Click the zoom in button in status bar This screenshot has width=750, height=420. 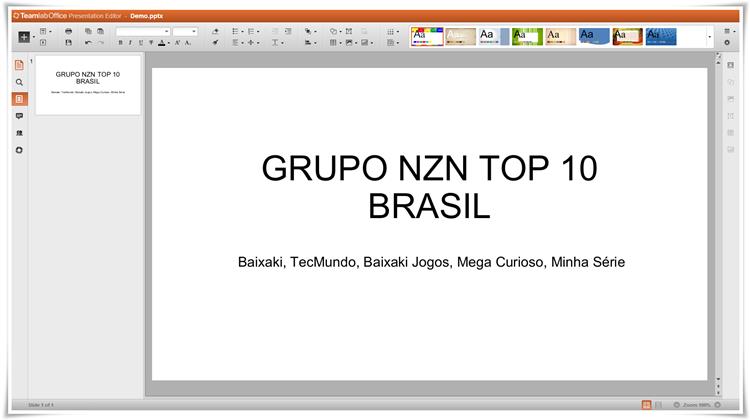click(717, 405)
